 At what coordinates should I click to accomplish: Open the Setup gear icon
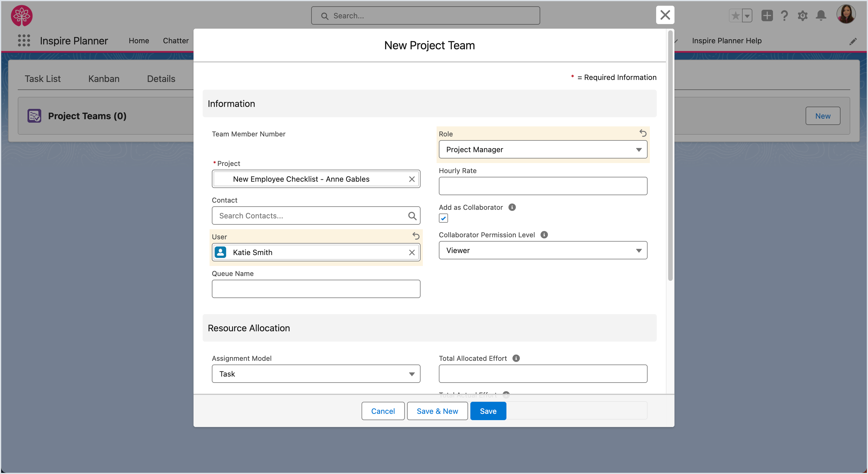803,15
